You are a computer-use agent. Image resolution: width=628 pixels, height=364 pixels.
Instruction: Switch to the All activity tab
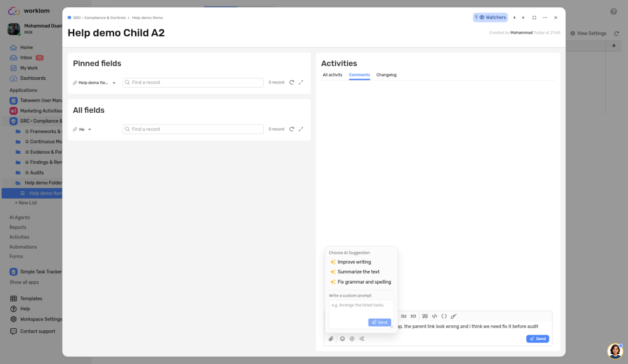pos(332,75)
